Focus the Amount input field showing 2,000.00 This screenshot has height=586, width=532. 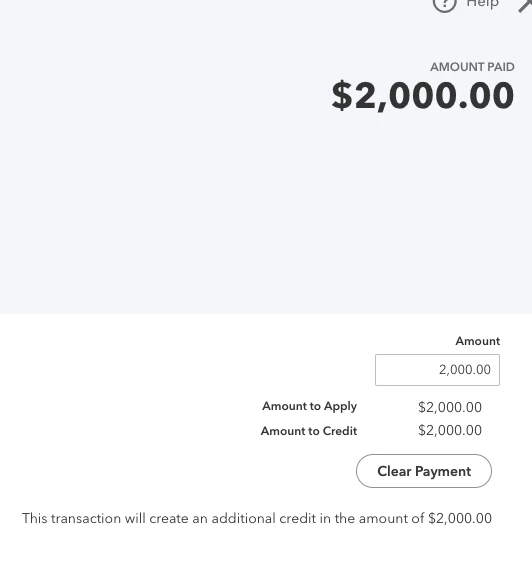point(437,370)
